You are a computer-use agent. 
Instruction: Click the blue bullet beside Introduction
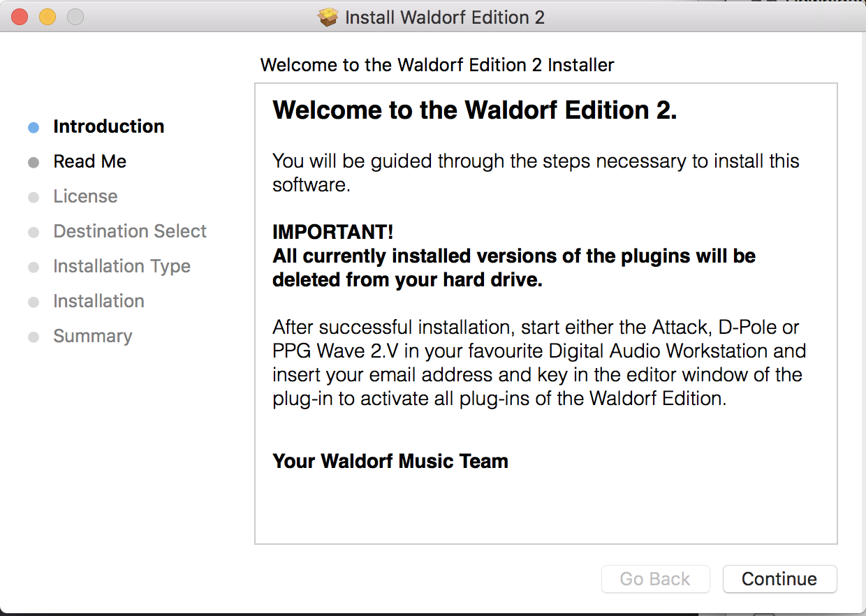(x=34, y=128)
